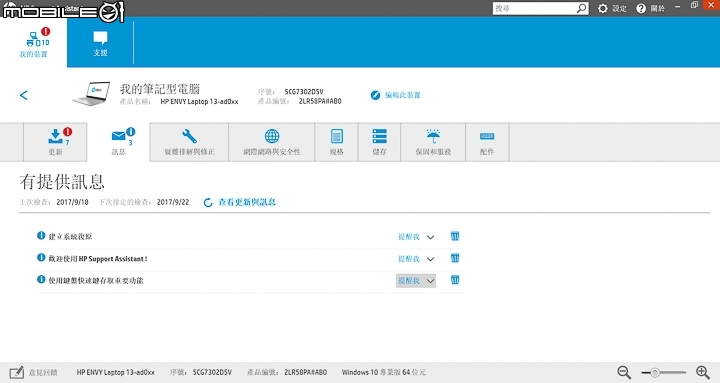Expand remind dropdown for keyboard shortcuts message
Image resolution: width=720 pixels, height=383 pixels.
430,282
